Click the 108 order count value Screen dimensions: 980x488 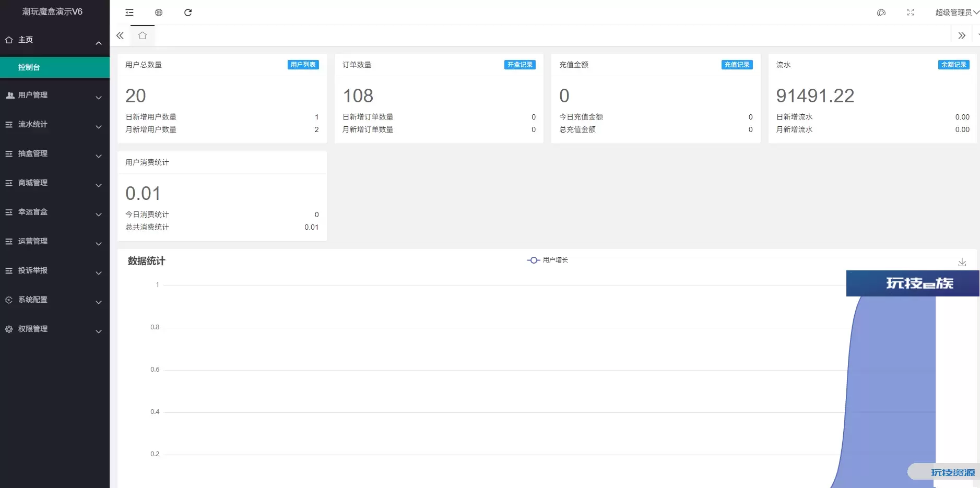coord(358,96)
